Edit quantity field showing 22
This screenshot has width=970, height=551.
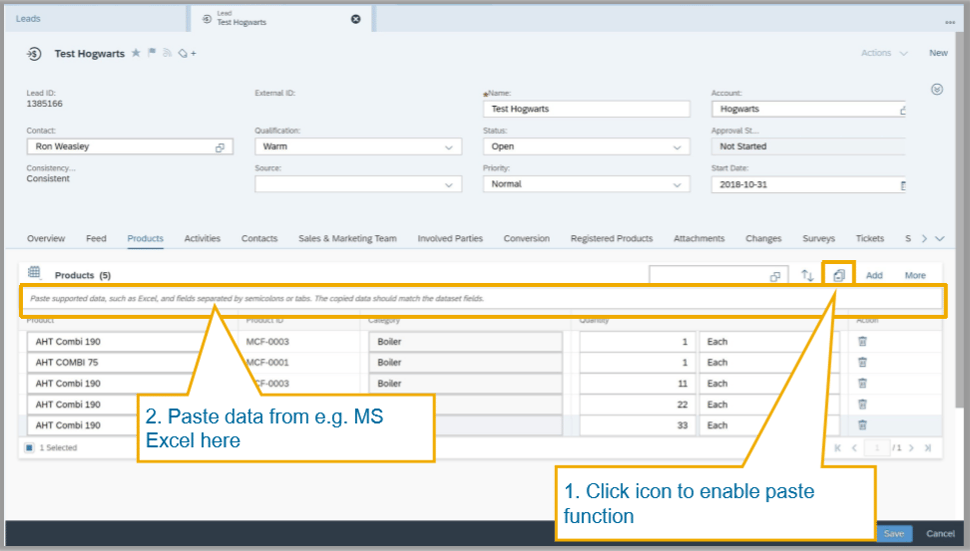636,404
